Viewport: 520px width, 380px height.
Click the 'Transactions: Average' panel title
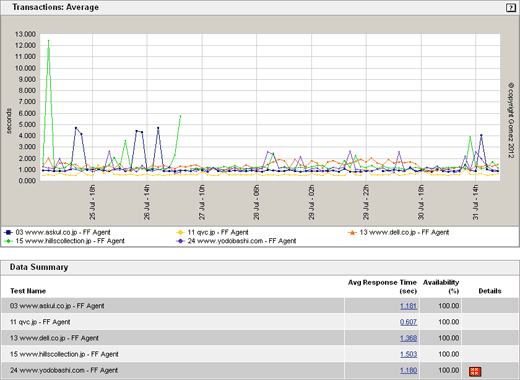[55, 7]
